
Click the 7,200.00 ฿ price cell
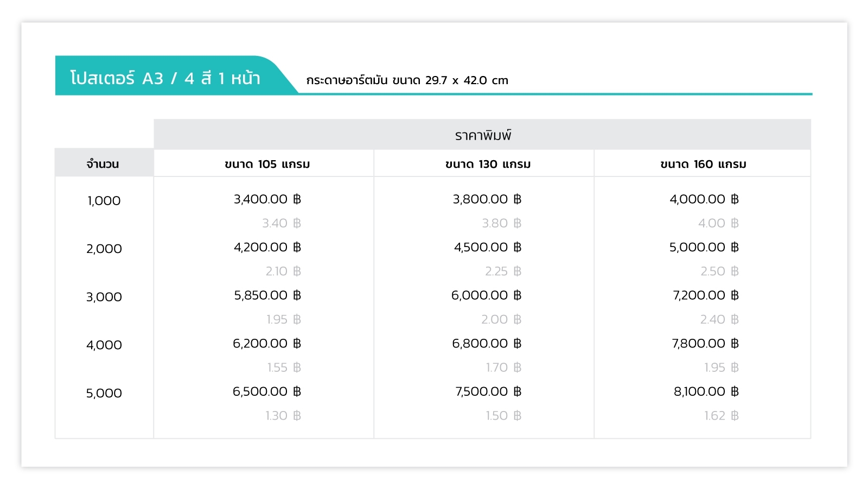(706, 295)
